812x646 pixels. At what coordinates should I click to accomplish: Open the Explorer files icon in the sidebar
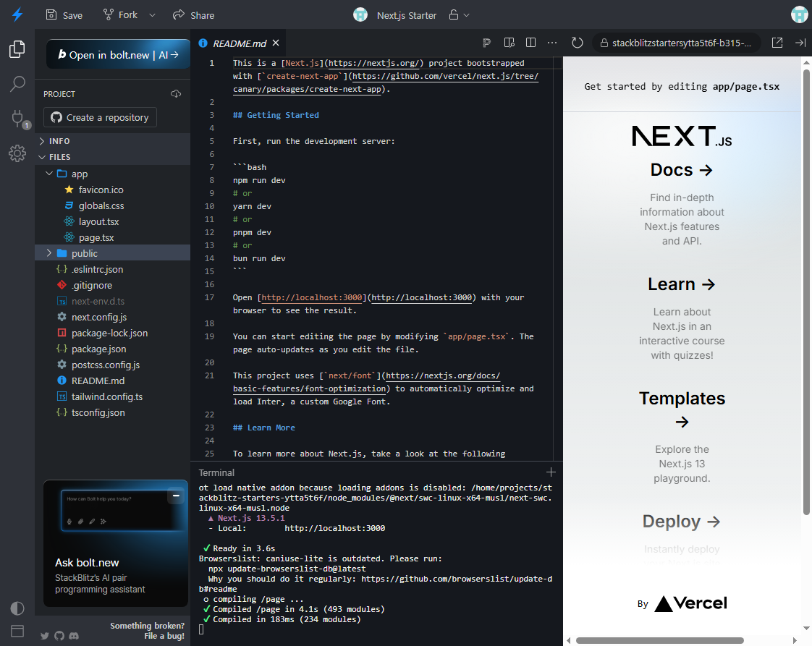click(x=17, y=49)
